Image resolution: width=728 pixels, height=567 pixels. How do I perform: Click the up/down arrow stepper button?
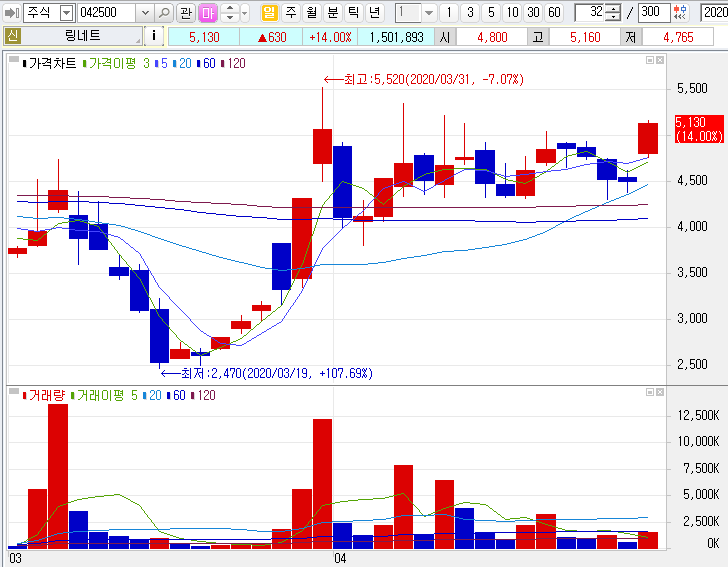[229, 13]
